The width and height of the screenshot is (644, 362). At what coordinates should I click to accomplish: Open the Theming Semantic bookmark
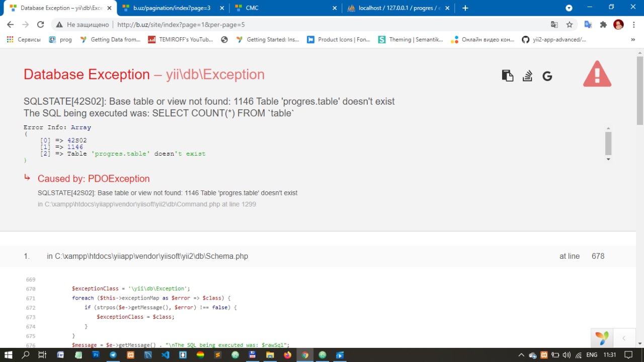click(x=411, y=39)
